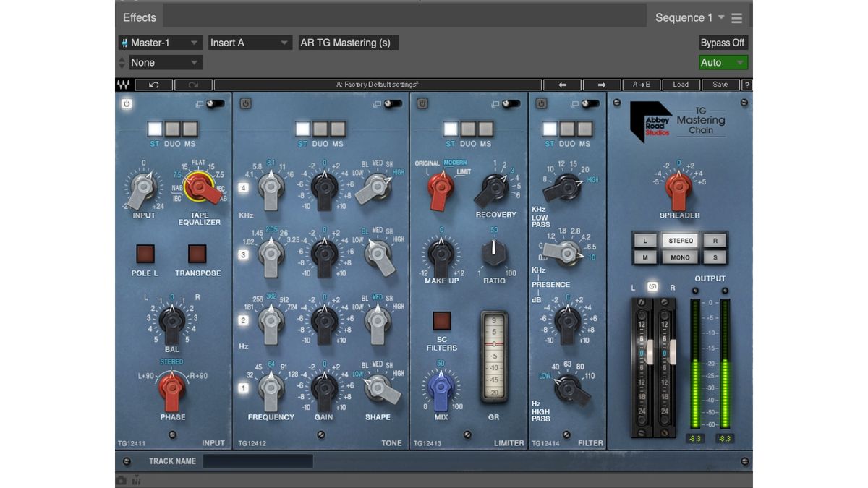This screenshot has height=488, width=868.
Task: Click the POLE L button on the input module
Action: 145,254
